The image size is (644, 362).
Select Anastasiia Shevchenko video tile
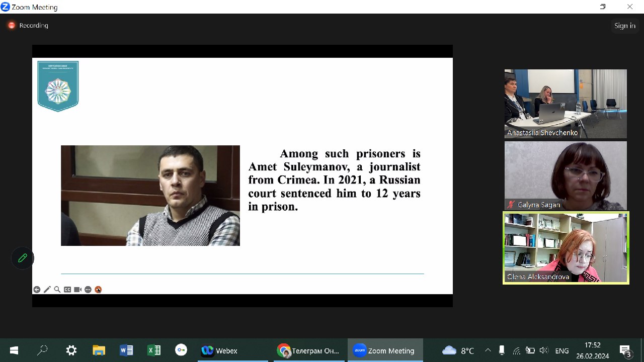tap(566, 104)
